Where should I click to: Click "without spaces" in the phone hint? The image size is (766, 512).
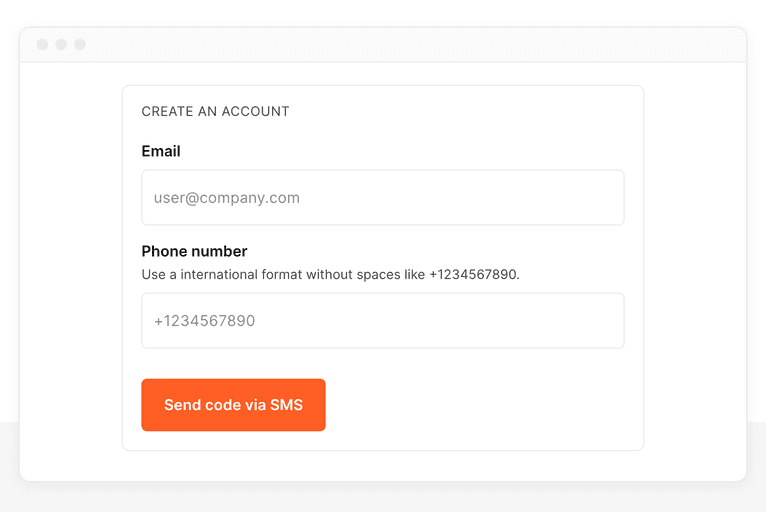click(x=353, y=274)
